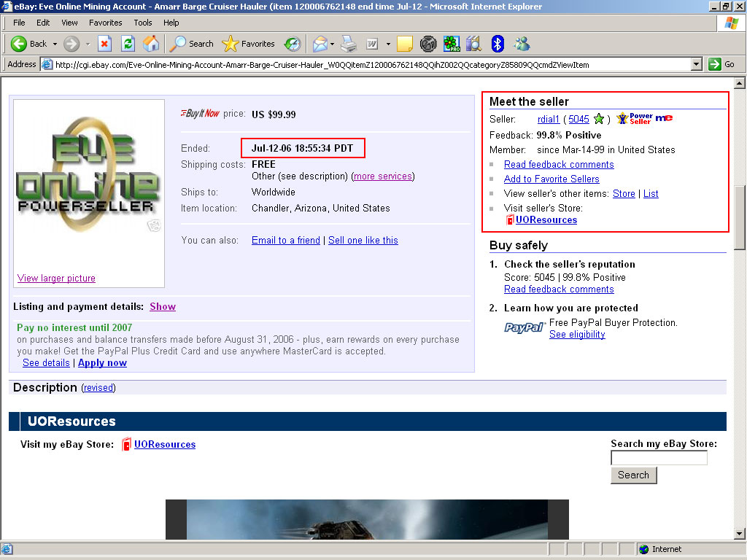
Task: Stop loading with the red X icon
Action: coord(104,44)
